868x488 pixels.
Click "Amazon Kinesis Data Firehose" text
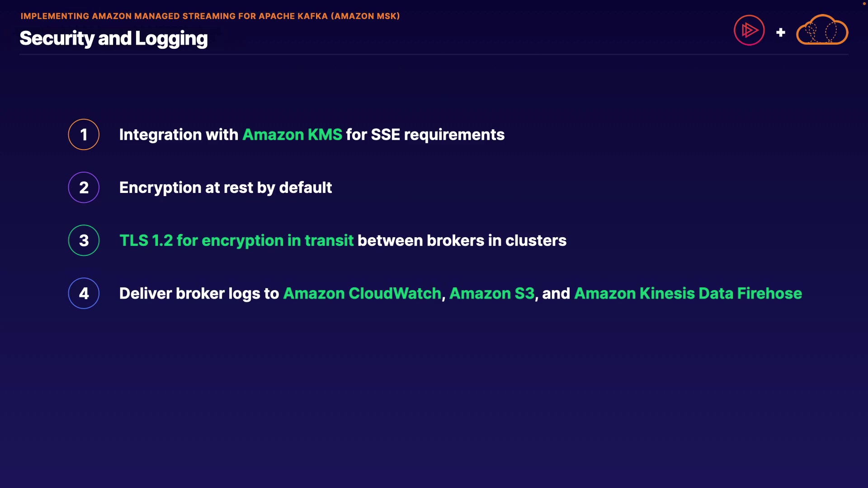coord(688,293)
